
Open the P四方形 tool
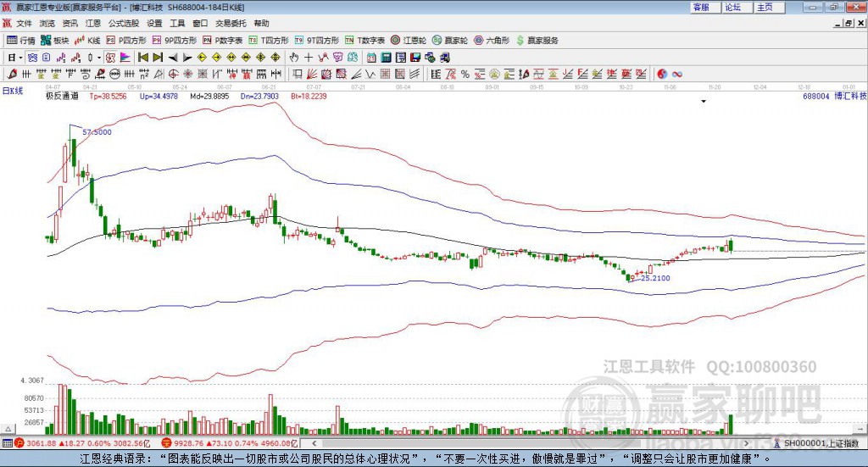[x=126, y=41]
